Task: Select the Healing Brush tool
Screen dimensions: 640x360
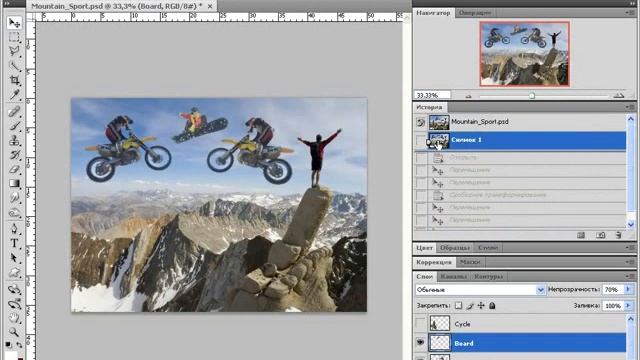Action: [x=14, y=111]
